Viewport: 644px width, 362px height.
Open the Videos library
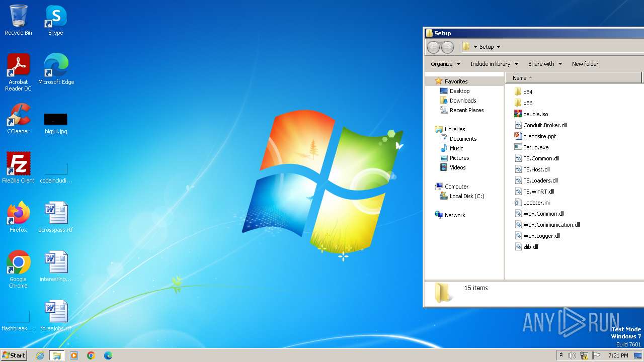click(x=457, y=167)
